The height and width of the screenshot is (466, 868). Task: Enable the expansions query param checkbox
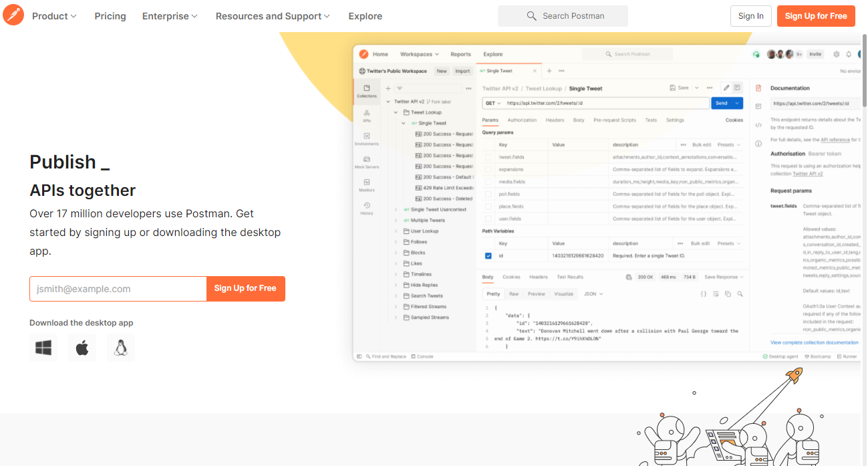click(488, 170)
